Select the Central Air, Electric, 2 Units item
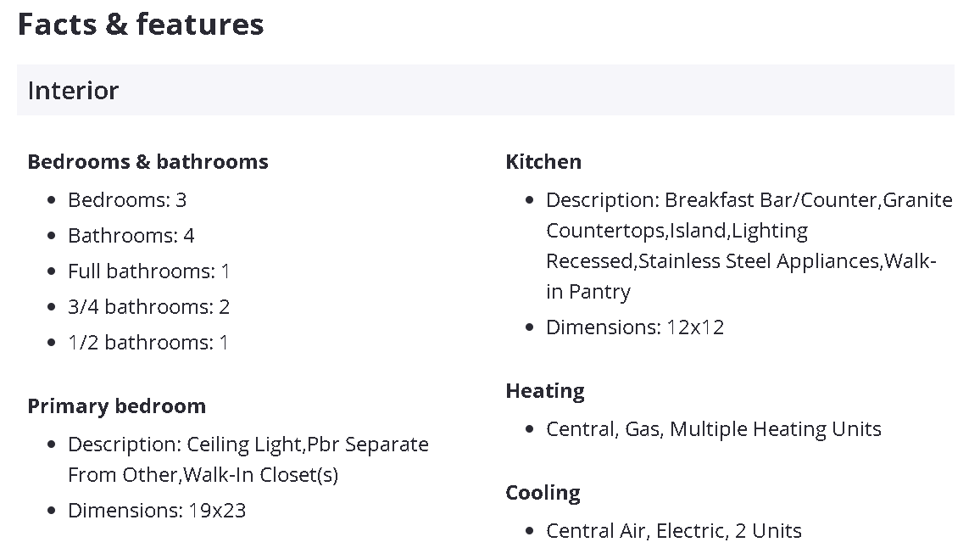 (x=674, y=531)
